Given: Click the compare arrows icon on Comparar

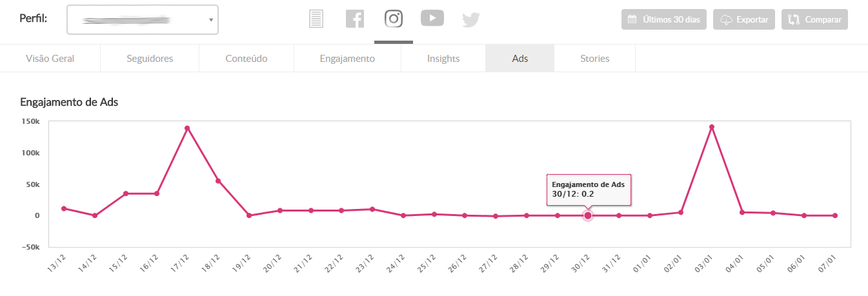Looking at the screenshot, I should point(794,19).
